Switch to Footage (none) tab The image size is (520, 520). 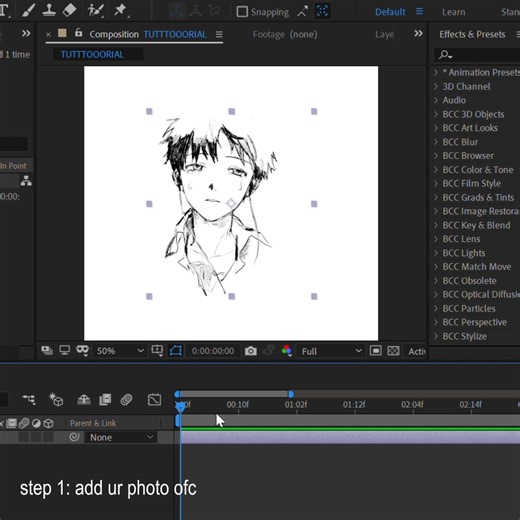tap(285, 34)
